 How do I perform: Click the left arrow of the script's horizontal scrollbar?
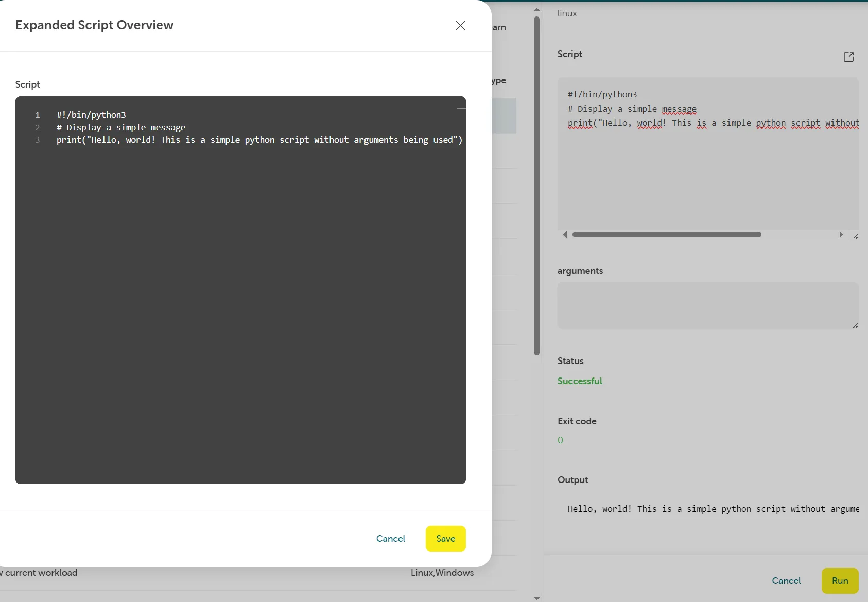pos(565,235)
